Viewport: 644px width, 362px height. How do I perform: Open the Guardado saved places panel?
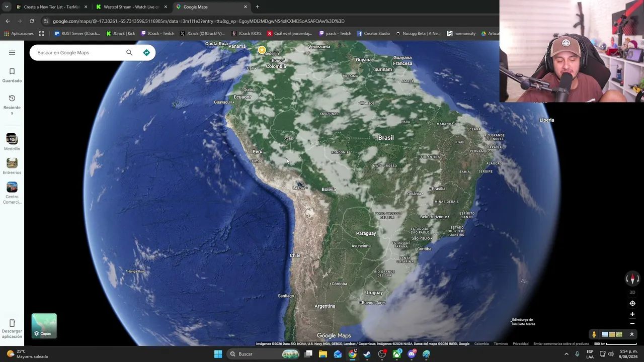tap(12, 75)
